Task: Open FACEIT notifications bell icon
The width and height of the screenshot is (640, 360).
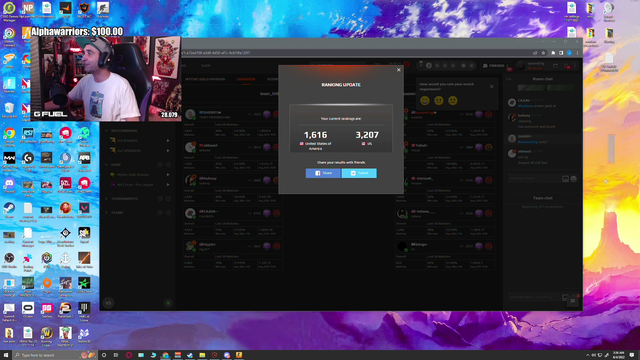Action: 567,65
